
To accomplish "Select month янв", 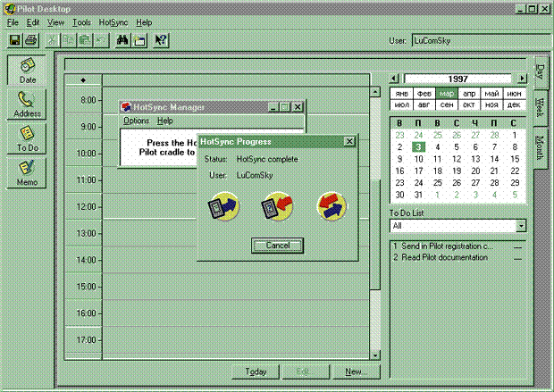I will pos(401,94).
